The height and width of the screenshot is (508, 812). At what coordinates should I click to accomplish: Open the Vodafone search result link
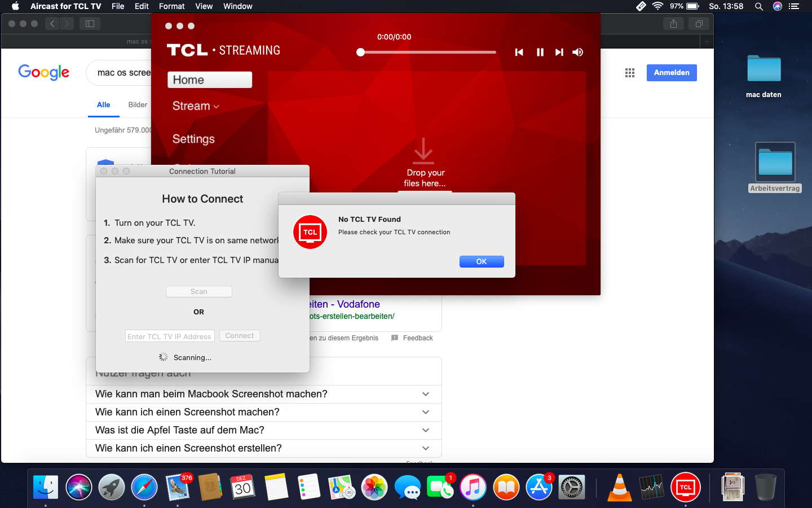click(345, 304)
